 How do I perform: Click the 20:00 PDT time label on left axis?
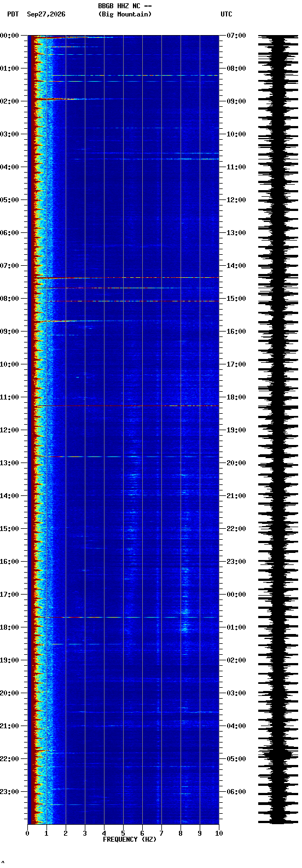coord(10,693)
